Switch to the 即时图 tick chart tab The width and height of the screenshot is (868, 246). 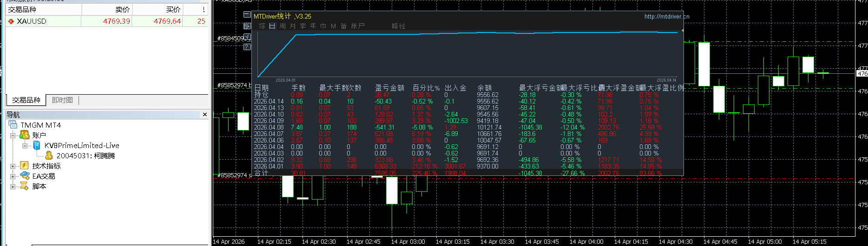[x=62, y=100]
